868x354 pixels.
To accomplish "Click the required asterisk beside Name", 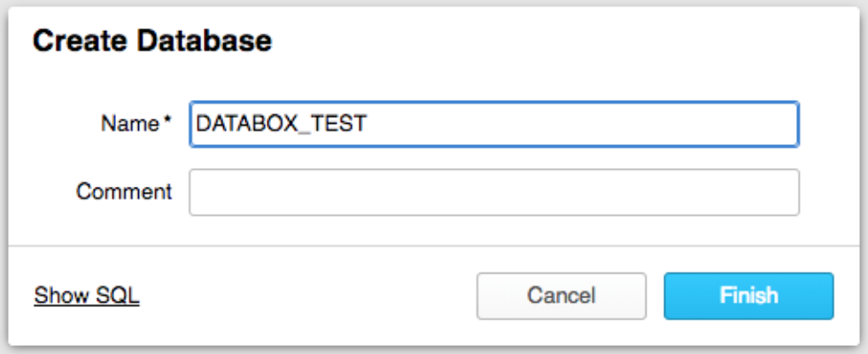I will tap(167, 123).
